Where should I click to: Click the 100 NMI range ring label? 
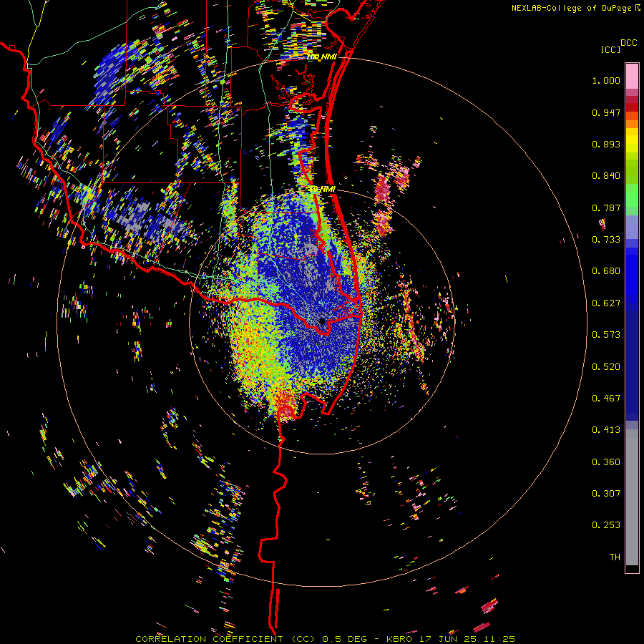coord(321,57)
